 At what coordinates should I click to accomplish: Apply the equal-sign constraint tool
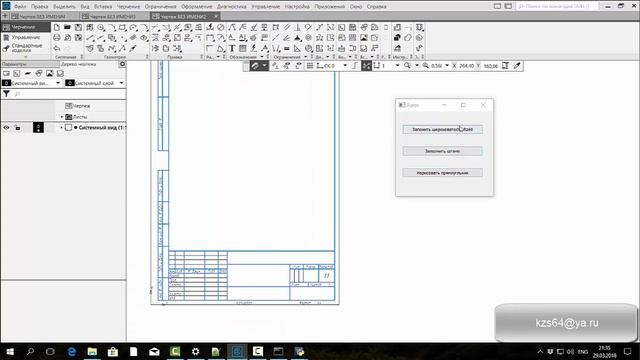pos(287,48)
